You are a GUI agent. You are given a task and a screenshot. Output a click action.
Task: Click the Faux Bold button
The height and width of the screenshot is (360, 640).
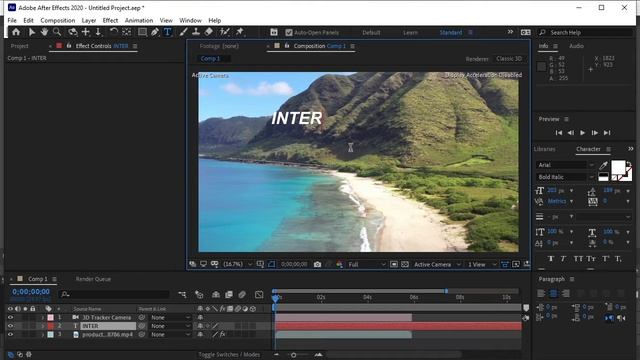pos(551,259)
